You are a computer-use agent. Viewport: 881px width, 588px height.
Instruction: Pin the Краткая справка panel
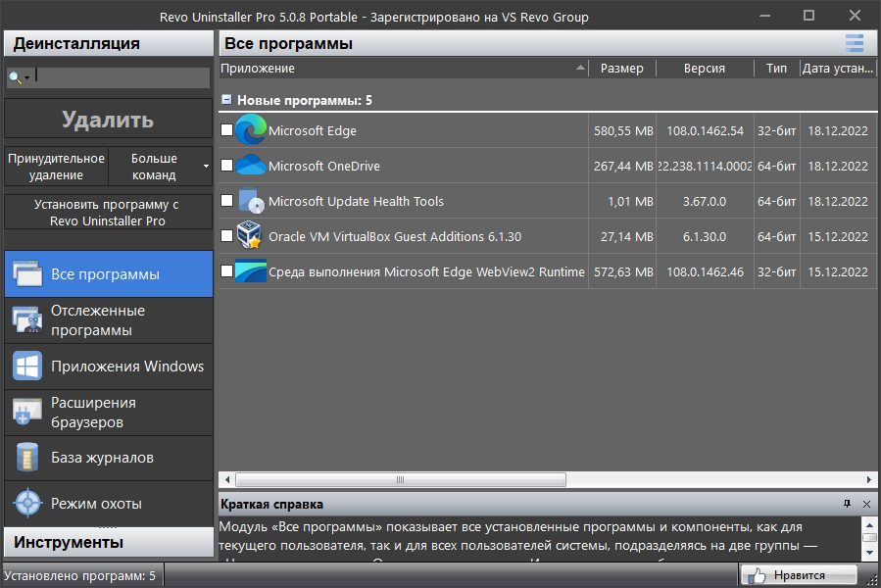tap(848, 504)
